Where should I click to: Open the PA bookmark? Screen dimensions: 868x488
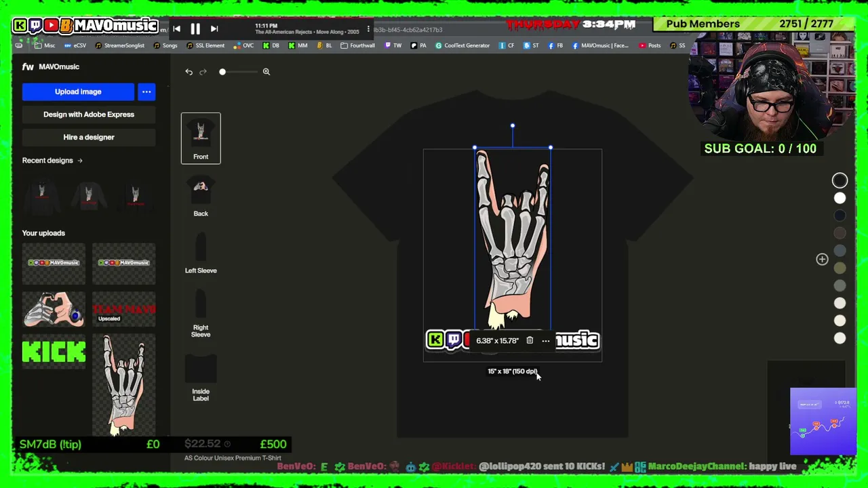[418, 45]
